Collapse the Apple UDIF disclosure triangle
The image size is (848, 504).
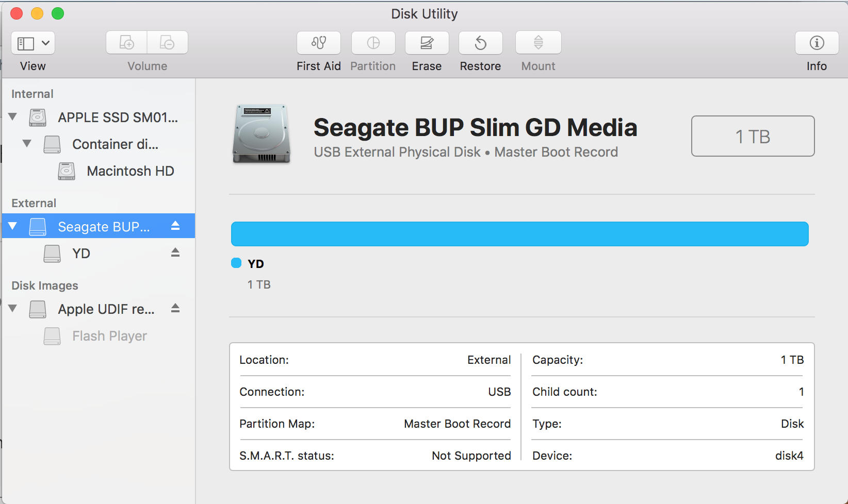13,308
